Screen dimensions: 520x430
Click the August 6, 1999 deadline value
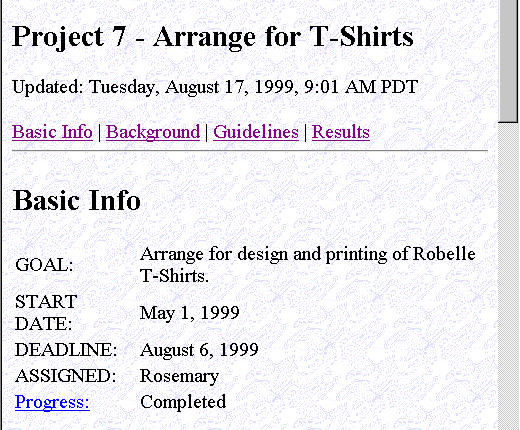pos(199,350)
